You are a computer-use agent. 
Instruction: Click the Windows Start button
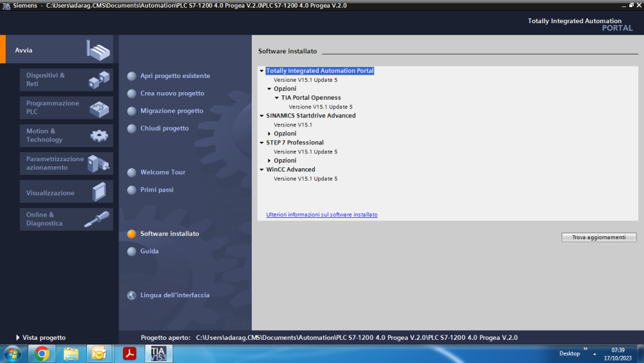(x=12, y=354)
